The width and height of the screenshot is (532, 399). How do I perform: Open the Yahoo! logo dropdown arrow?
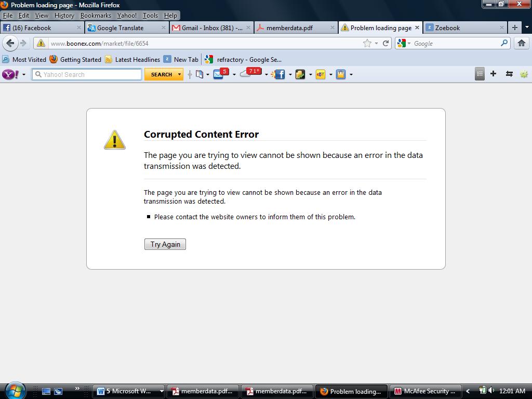(24, 75)
